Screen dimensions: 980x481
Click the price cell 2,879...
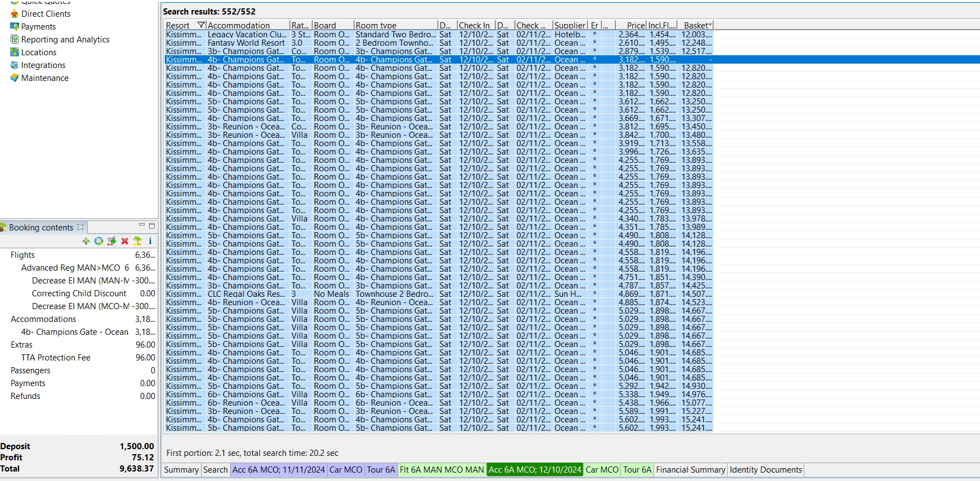pos(632,51)
